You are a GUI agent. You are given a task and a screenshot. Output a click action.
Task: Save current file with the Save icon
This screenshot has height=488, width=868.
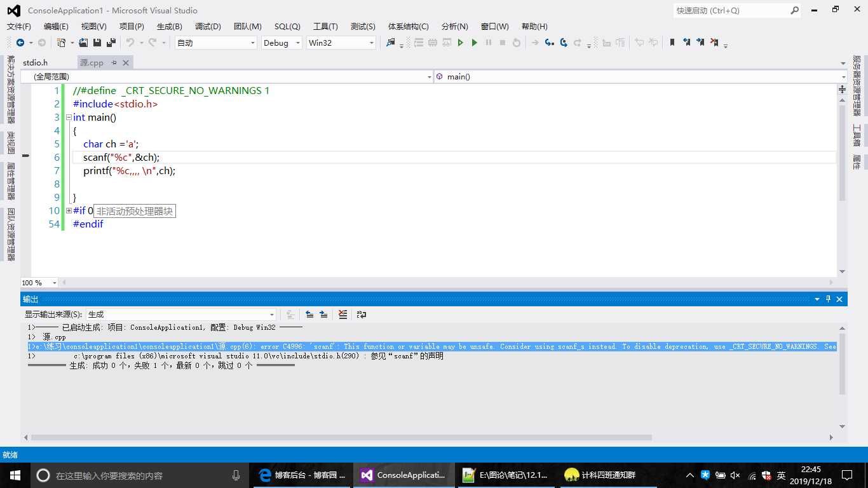pyautogui.click(x=97, y=43)
